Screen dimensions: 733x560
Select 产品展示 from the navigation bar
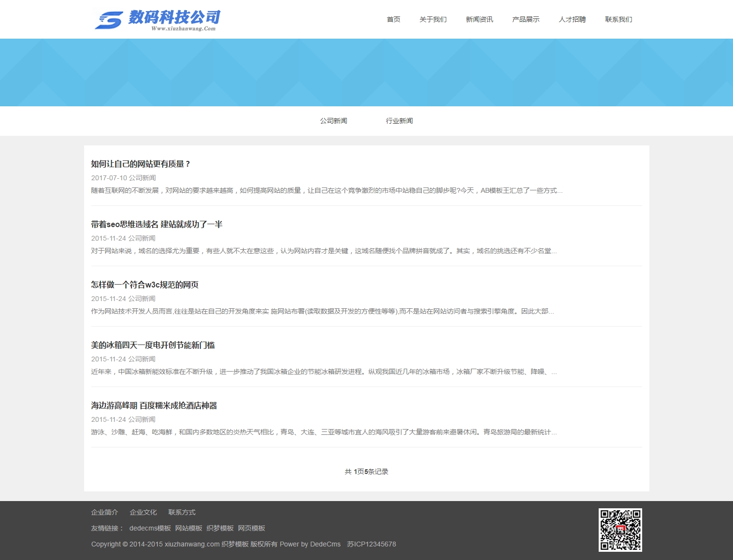(526, 19)
